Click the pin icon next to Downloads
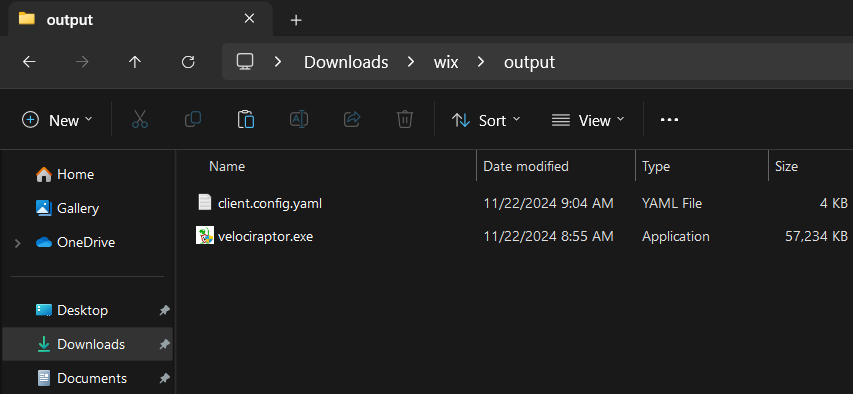This screenshot has width=853, height=394. (164, 344)
